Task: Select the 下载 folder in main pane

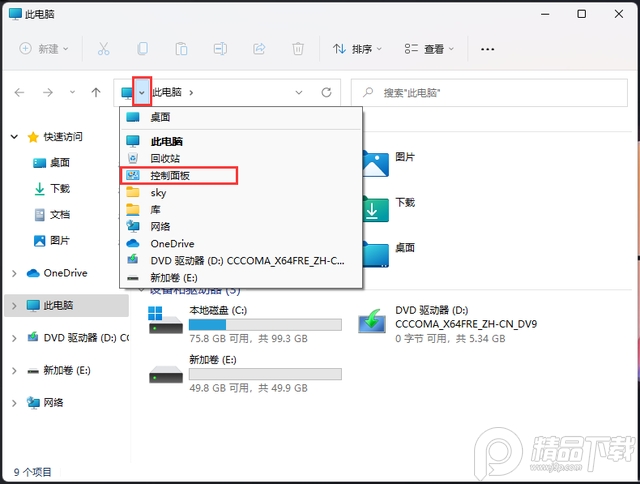Action: [388, 208]
